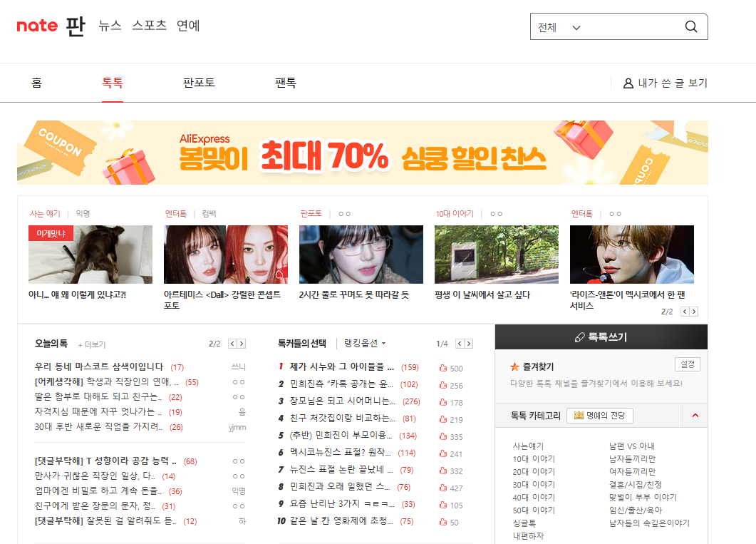Open category link 결혼/시집/친정
756x544 pixels.
tap(635, 484)
